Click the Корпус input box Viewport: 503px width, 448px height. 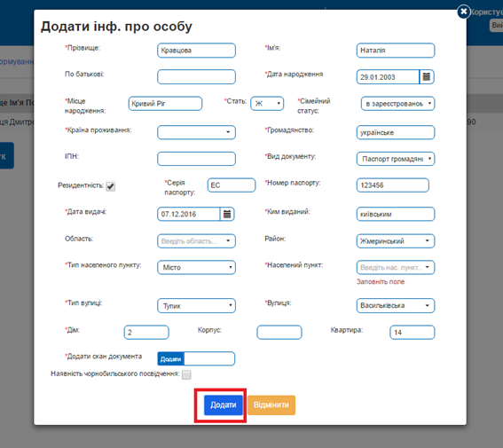click(x=279, y=333)
